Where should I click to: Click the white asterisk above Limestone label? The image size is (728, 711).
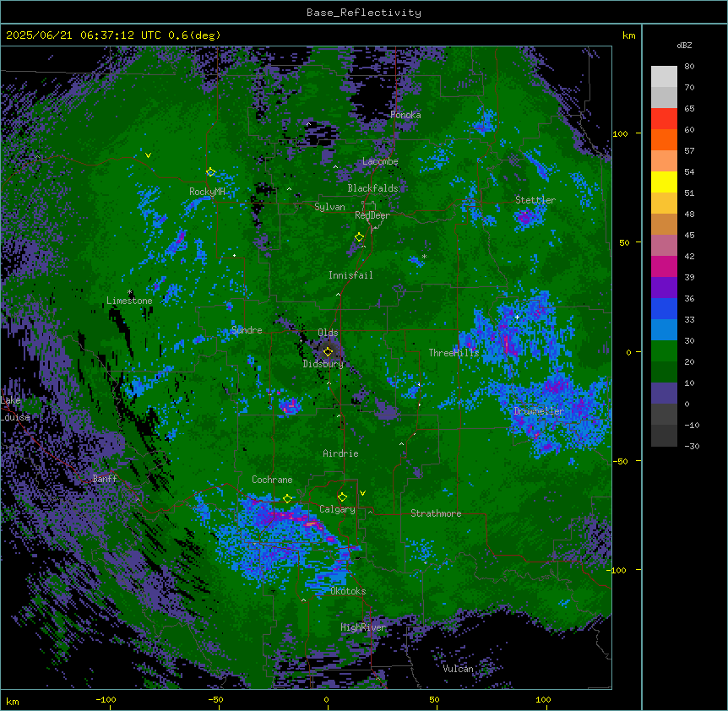pyautogui.click(x=130, y=292)
